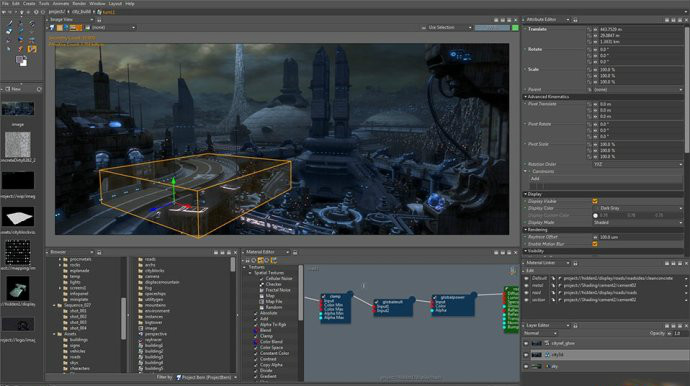The height and width of the screenshot is (386, 690).
Task: Collapse the Spatial Textures tree group
Action: [x=250, y=273]
